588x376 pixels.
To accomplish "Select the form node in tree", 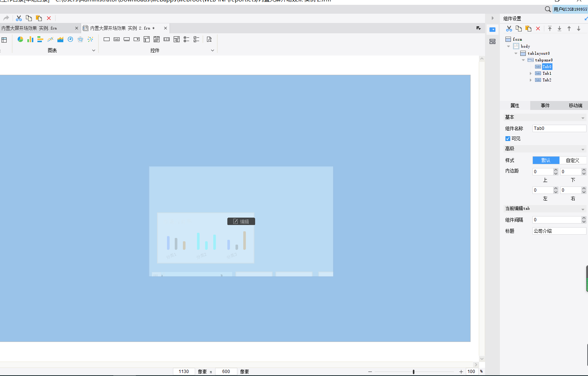I will click(517, 39).
